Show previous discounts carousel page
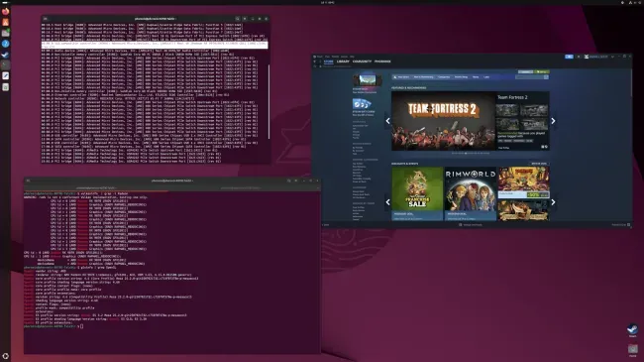This screenshot has width=644, height=362. click(387, 202)
